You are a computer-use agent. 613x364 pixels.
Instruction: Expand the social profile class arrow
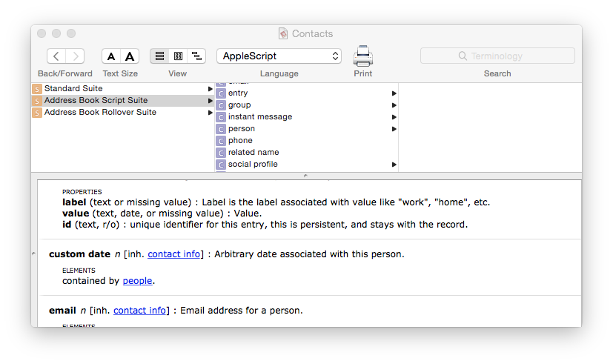(x=394, y=165)
